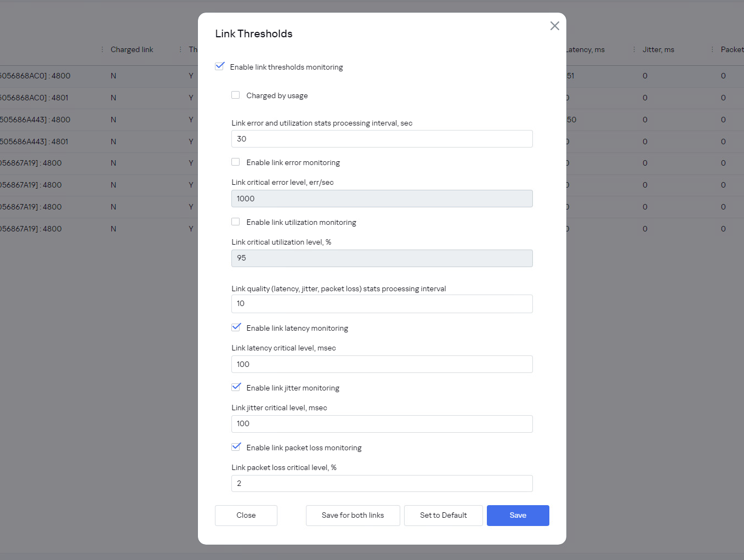Close the Link Thresholds dialog with X
The image size is (744, 560).
[554, 26]
